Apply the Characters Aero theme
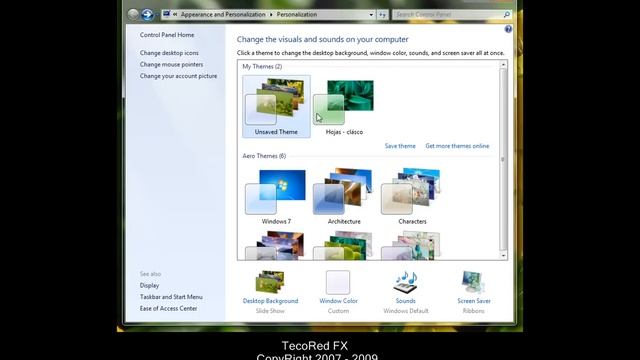 [x=412, y=197]
